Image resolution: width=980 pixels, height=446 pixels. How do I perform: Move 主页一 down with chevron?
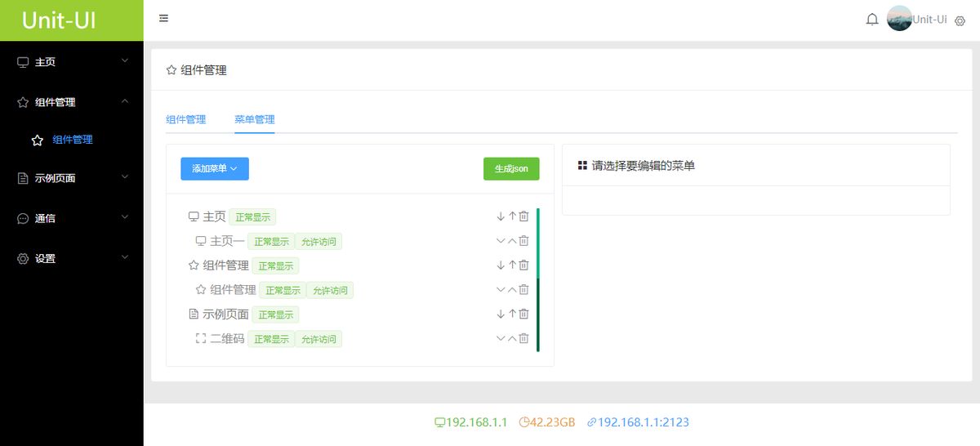[x=501, y=241]
